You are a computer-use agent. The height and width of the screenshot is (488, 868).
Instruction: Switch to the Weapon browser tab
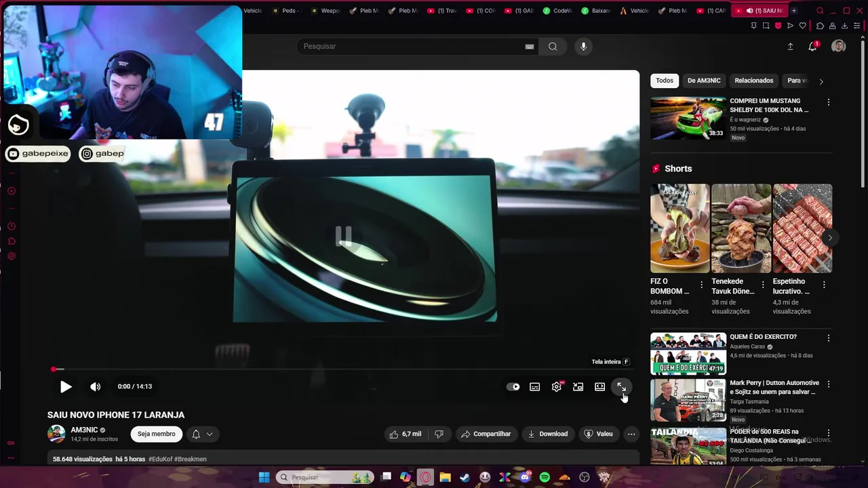325,11
